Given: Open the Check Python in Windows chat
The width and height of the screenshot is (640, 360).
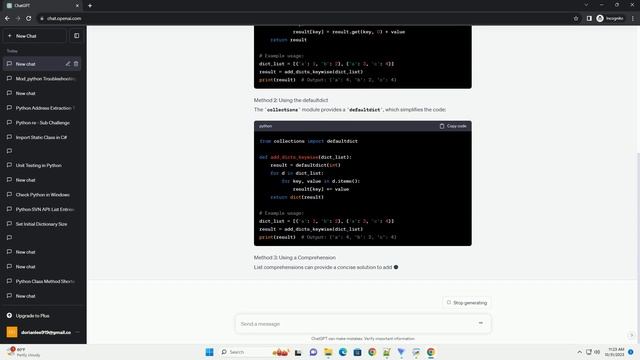Looking at the screenshot, I should click(x=42, y=195).
